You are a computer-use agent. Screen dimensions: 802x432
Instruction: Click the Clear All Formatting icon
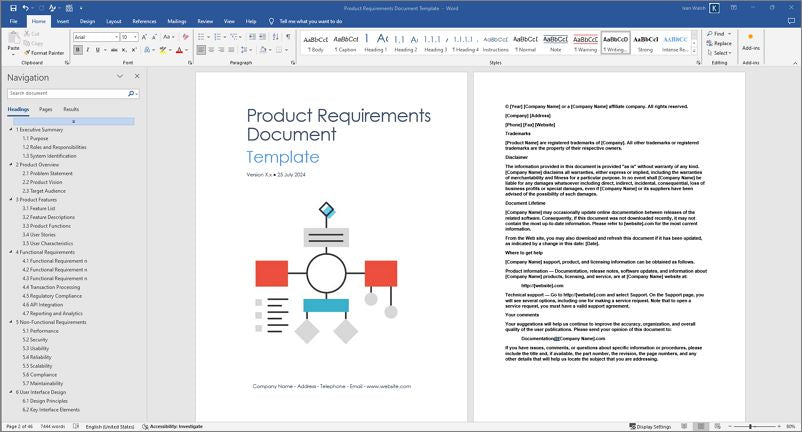(x=185, y=36)
